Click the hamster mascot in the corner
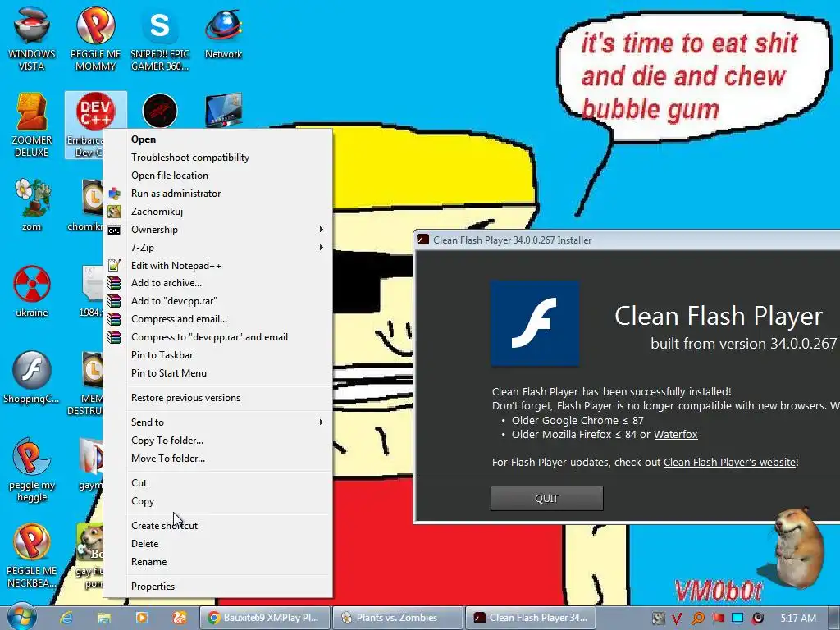The width and height of the screenshot is (840, 630). 798,546
